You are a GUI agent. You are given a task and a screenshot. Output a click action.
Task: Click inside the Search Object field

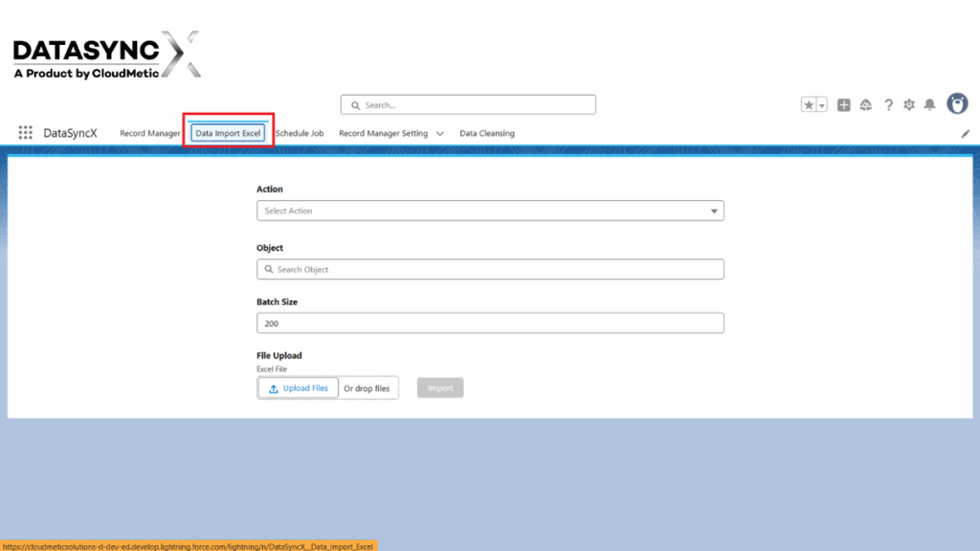tap(490, 269)
